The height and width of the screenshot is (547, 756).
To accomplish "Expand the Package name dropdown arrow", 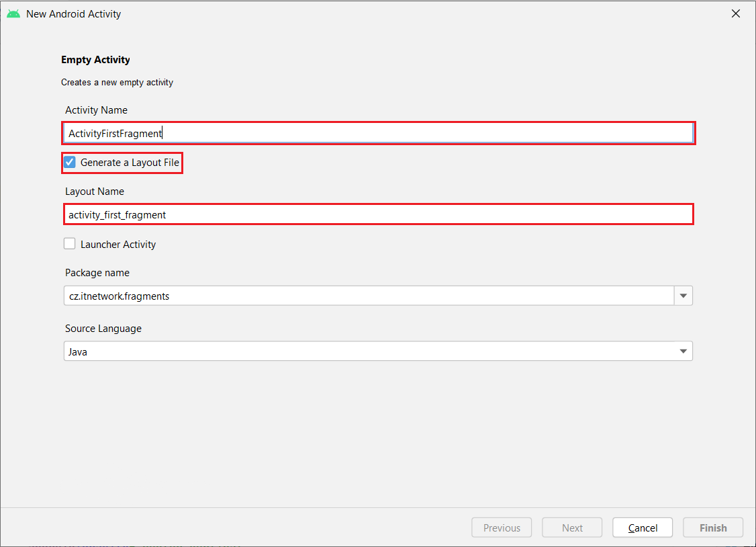I will [x=683, y=296].
